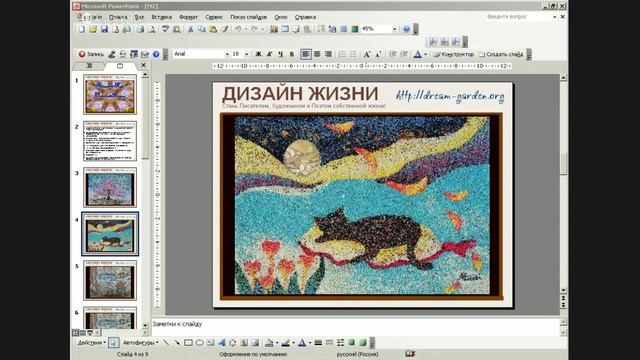Toggle Underline formatting (Ч)
This screenshot has height=360, width=640.
click(281, 54)
